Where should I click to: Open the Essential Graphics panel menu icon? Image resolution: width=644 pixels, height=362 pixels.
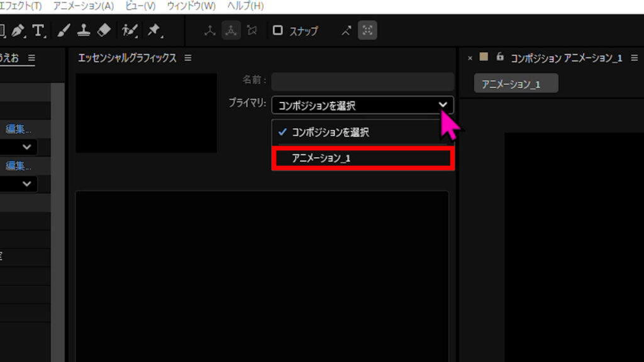click(x=187, y=58)
